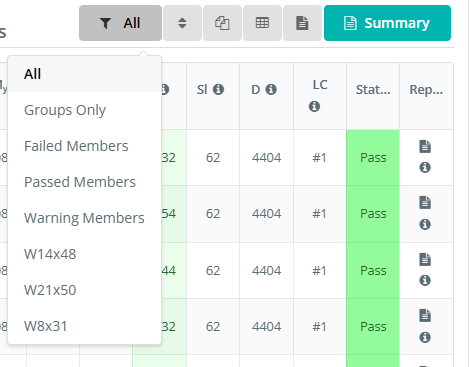Click info icon in second row report cell

click(425, 224)
